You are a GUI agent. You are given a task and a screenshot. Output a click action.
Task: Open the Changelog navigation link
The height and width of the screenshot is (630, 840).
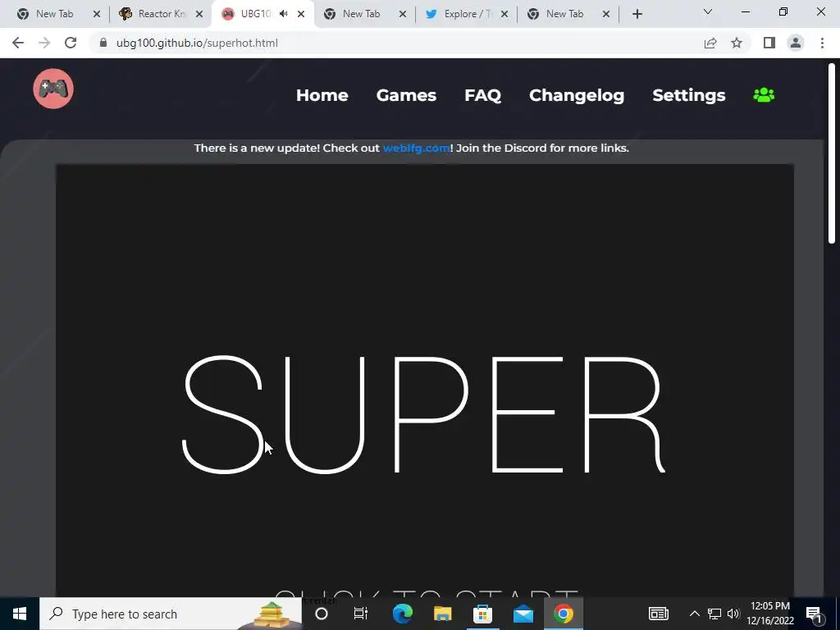pos(577,95)
